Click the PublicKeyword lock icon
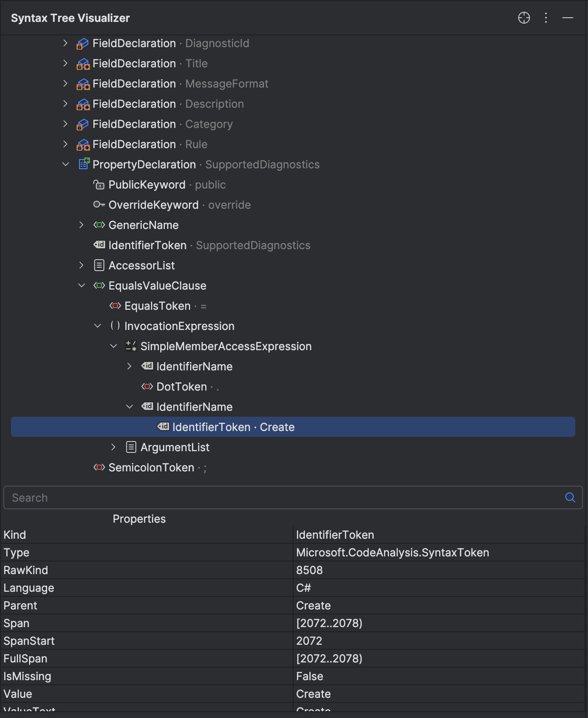This screenshot has width=588, height=718. pyautogui.click(x=99, y=184)
